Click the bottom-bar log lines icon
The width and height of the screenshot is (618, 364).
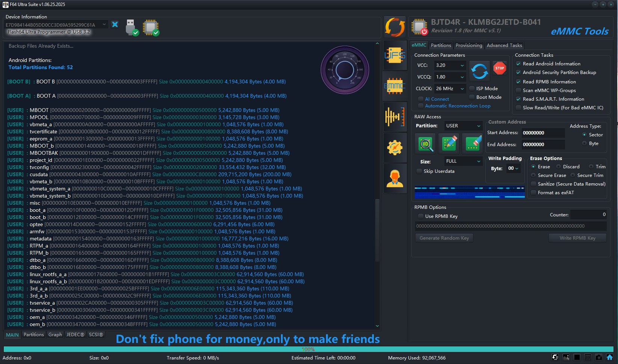coord(588,357)
